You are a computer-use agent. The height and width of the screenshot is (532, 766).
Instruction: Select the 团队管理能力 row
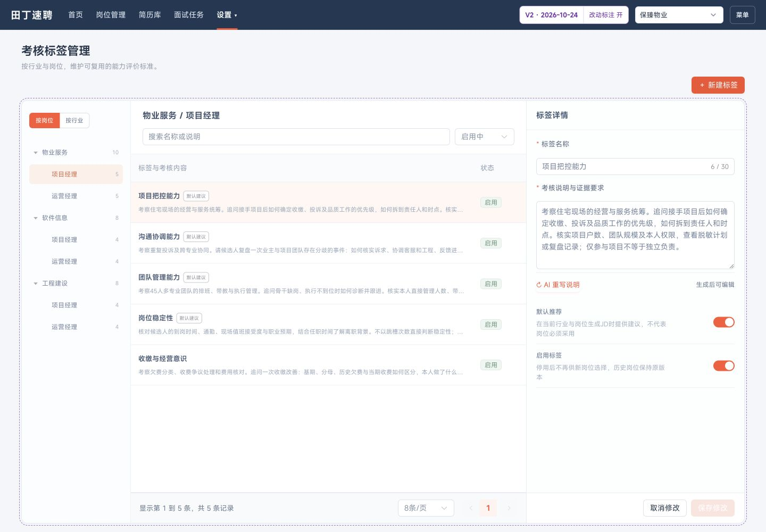point(328,284)
